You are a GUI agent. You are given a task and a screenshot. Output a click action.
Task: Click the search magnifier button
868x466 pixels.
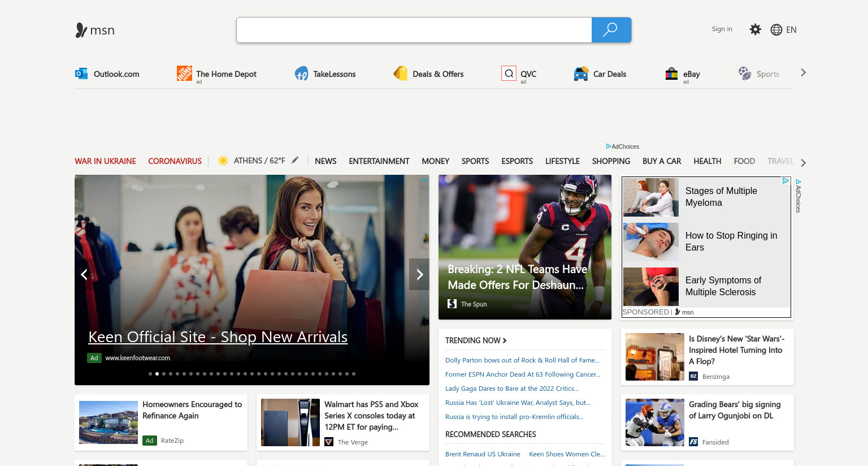tap(611, 30)
